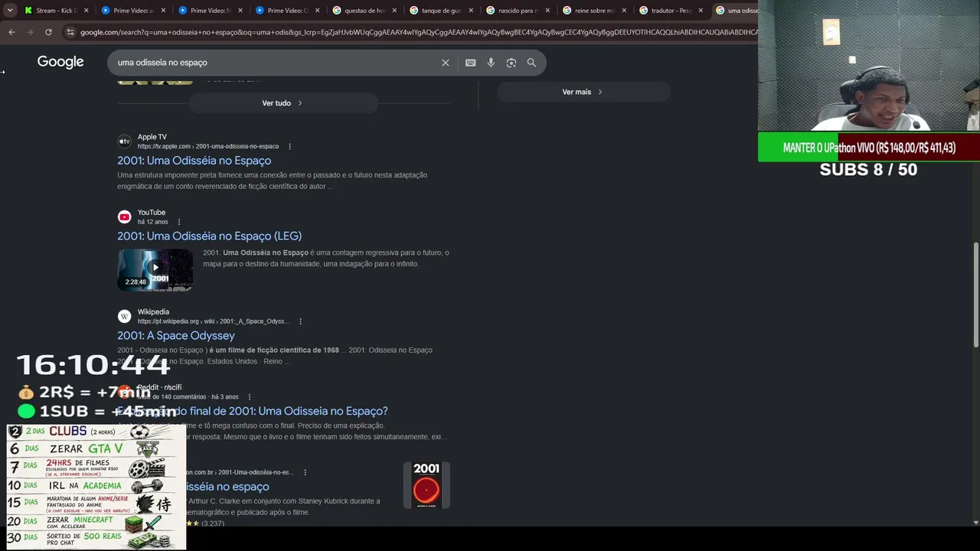Click the Google search input field
980x551 pixels.
276,63
